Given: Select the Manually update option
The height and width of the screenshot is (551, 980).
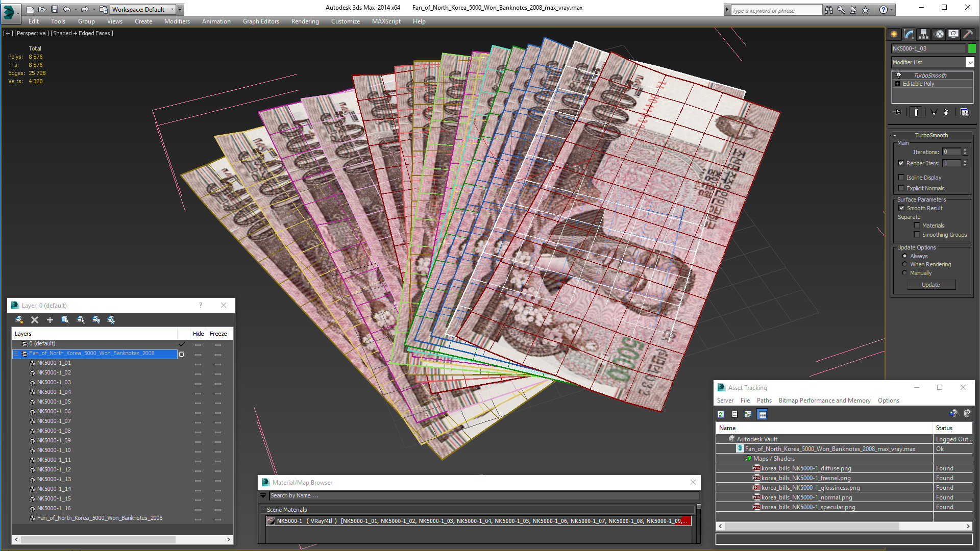Looking at the screenshot, I should (x=904, y=273).
